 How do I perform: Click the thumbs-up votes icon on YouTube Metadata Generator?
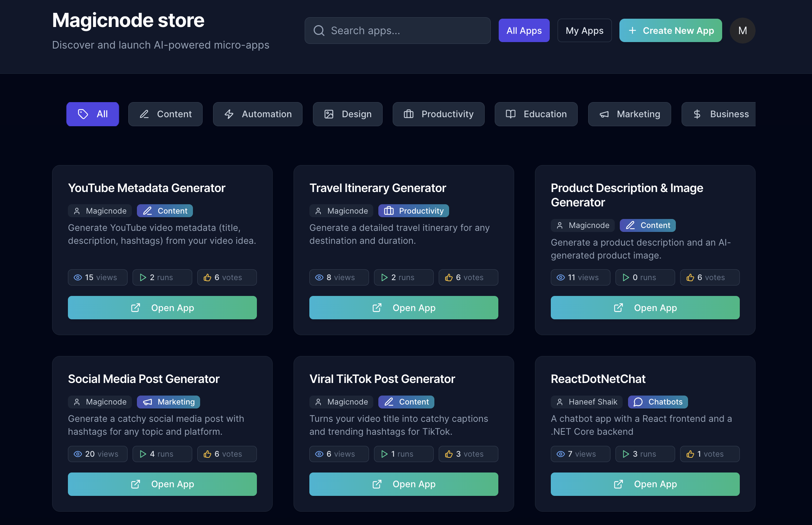tap(208, 277)
